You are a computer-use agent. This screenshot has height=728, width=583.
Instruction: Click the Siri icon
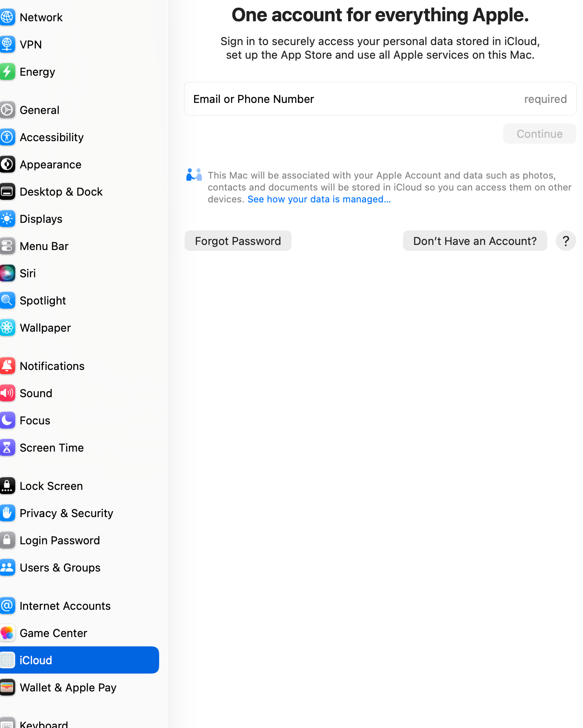pyautogui.click(x=7, y=273)
